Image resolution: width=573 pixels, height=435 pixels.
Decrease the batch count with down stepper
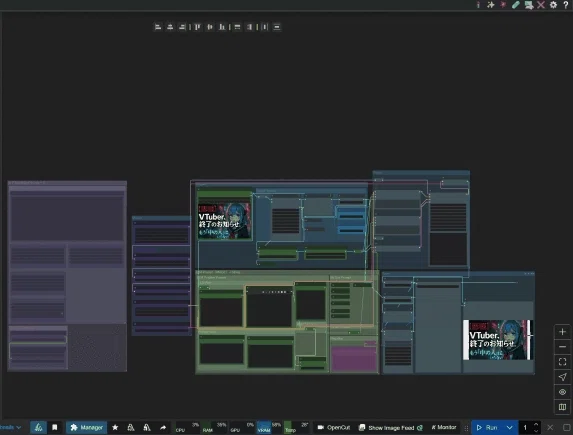coord(536,431)
